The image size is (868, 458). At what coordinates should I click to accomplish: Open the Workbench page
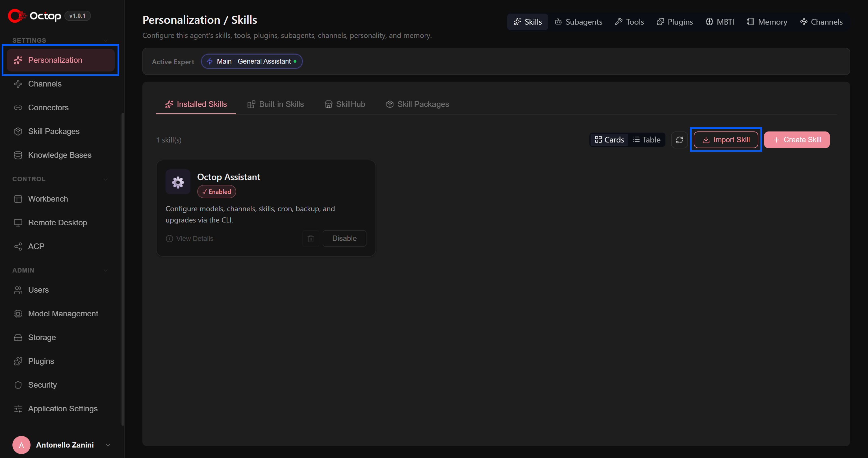[x=61, y=199]
